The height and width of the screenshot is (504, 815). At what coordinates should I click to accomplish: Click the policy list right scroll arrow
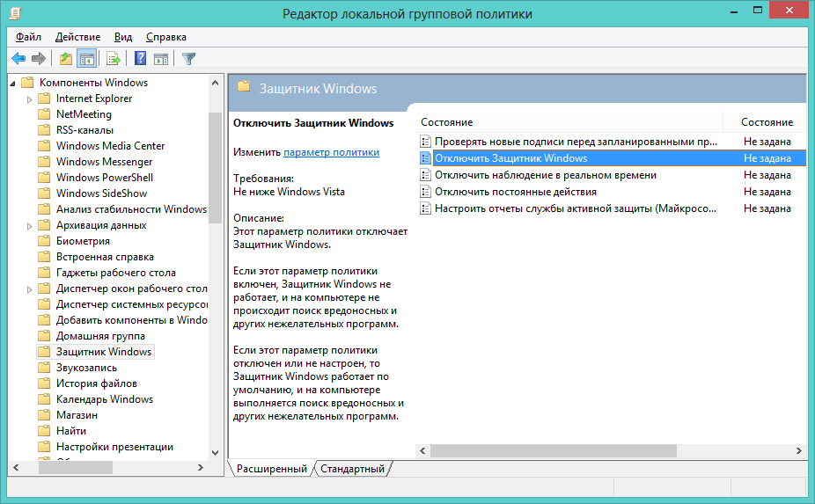tap(799, 451)
